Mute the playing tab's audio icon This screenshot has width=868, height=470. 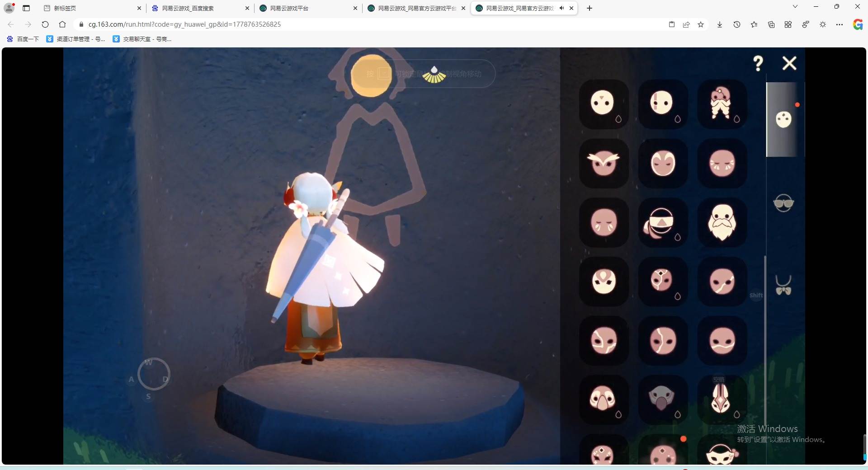click(x=561, y=8)
